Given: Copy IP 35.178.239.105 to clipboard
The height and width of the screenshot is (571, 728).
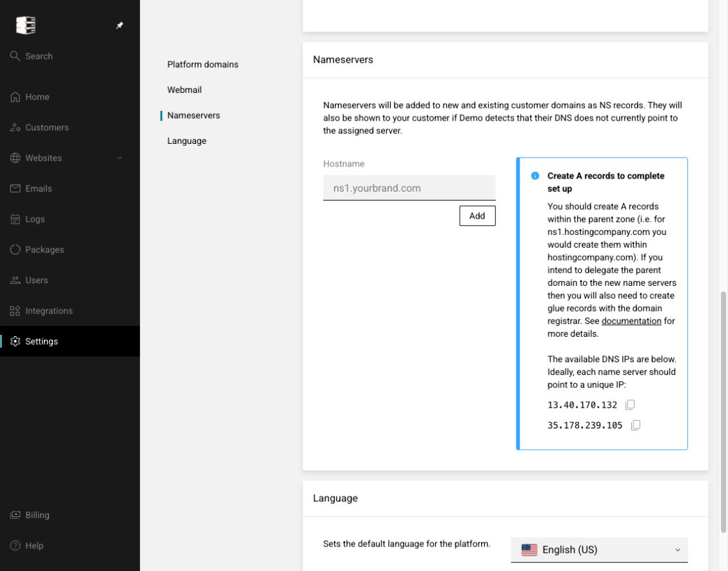Looking at the screenshot, I should [636, 425].
